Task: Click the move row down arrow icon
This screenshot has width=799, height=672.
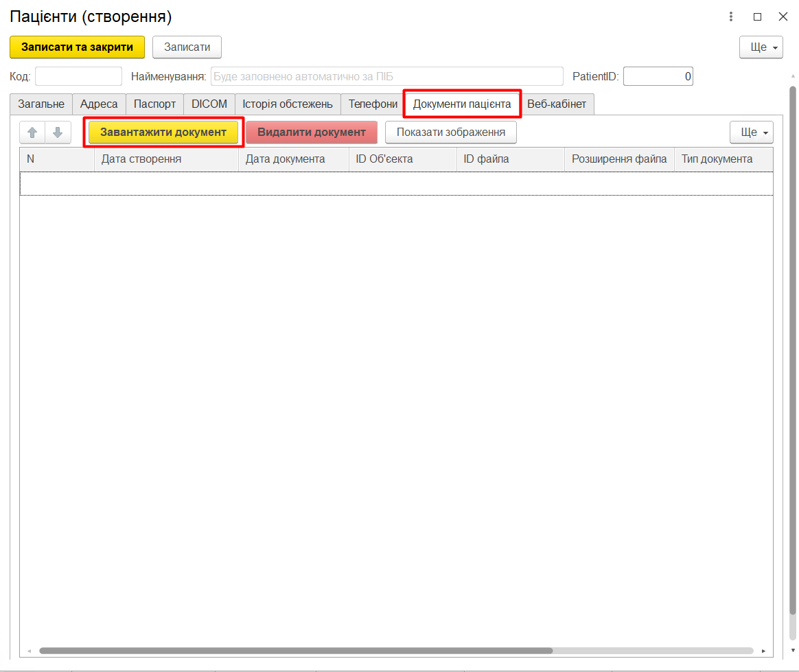Action: (x=58, y=132)
